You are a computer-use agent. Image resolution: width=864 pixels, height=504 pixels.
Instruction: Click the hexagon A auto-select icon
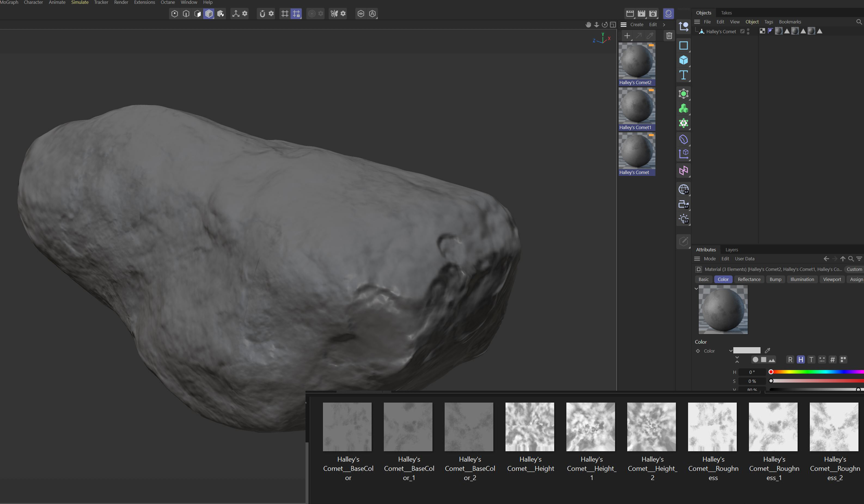click(372, 14)
